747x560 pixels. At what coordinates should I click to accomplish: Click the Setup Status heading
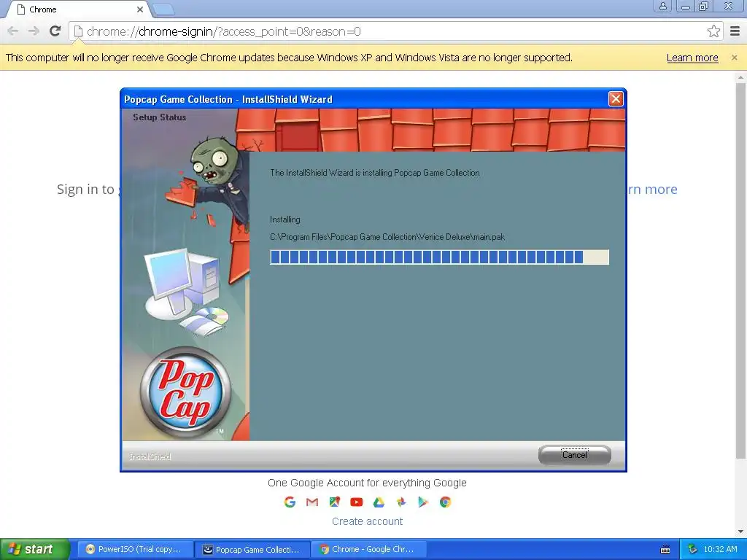pos(160,117)
